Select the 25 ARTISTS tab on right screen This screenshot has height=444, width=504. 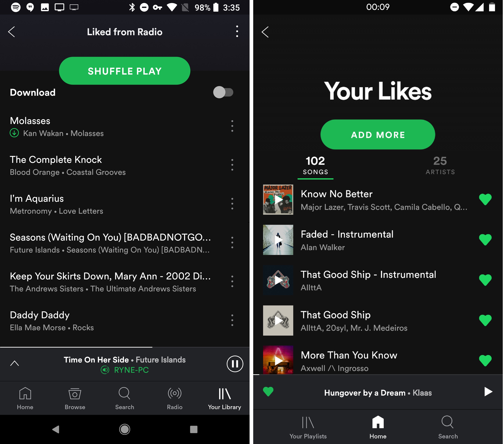point(439,165)
